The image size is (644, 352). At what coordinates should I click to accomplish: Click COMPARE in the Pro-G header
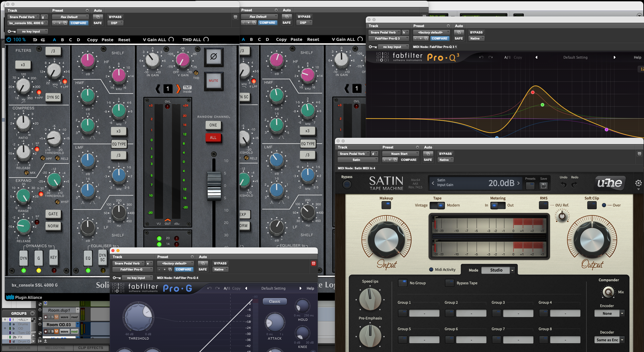183,270
